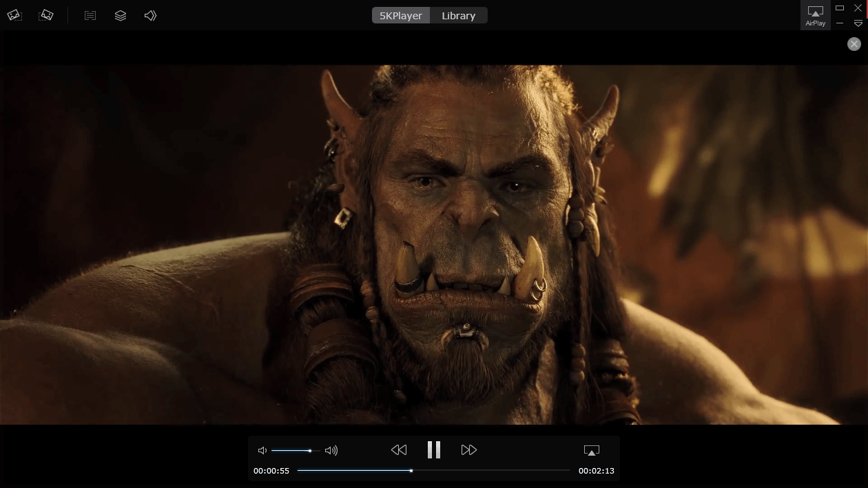
Task: Rotate video counterclockwise using left-tilted image icon
Action: coord(14,15)
